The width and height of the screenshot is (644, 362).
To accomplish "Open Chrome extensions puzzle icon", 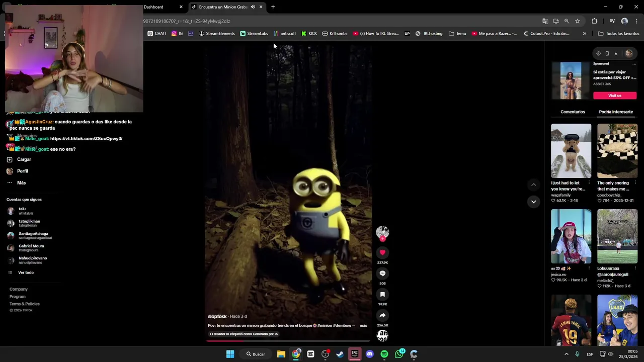I will (x=595, y=21).
